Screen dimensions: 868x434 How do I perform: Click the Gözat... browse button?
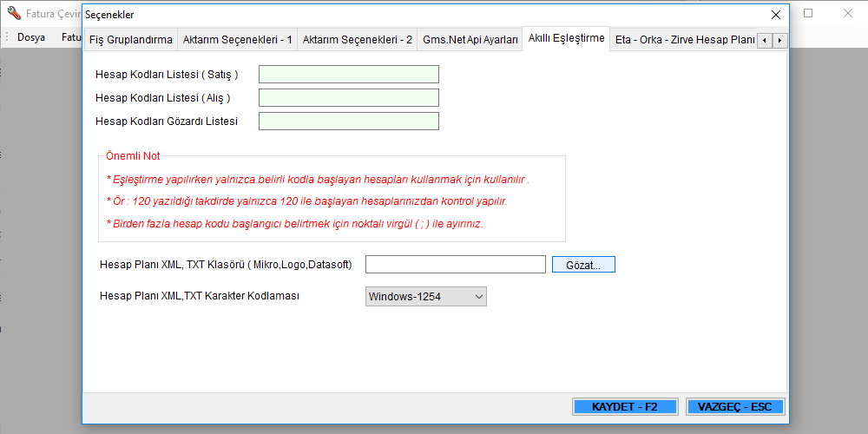click(x=583, y=265)
